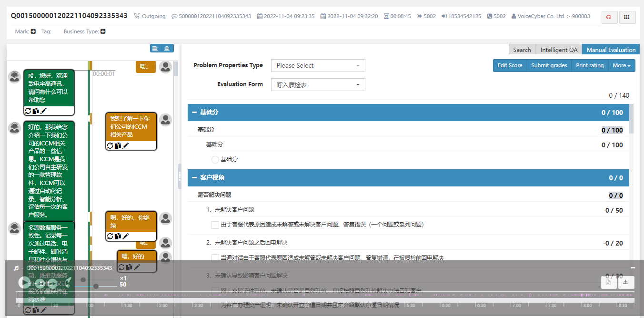Click the '1、未解决客户问题' criterion text
This screenshot has height=318, width=644.
(x=230, y=210)
